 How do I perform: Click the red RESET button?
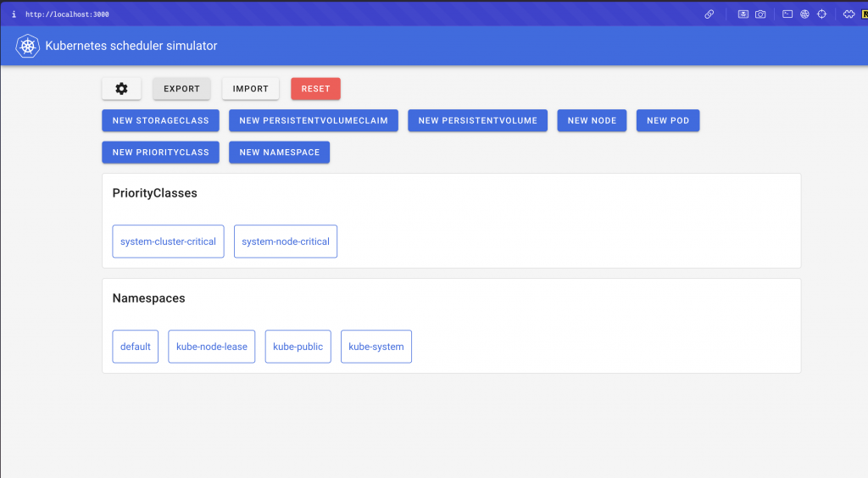pyautogui.click(x=315, y=88)
